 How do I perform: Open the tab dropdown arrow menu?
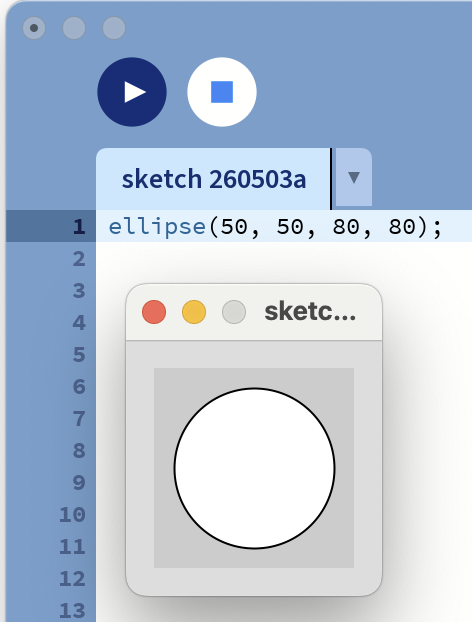[354, 177]
